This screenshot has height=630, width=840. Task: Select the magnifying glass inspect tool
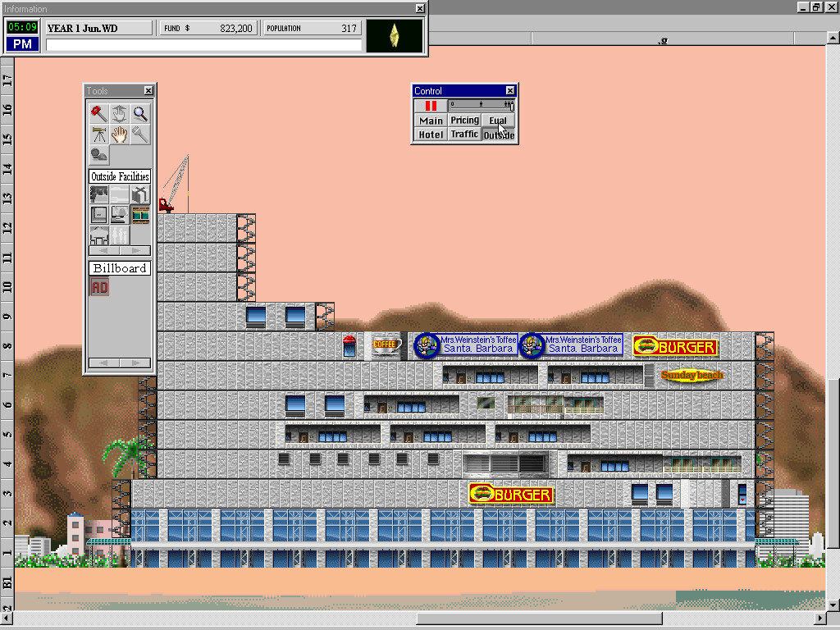(x=141, y=114)
